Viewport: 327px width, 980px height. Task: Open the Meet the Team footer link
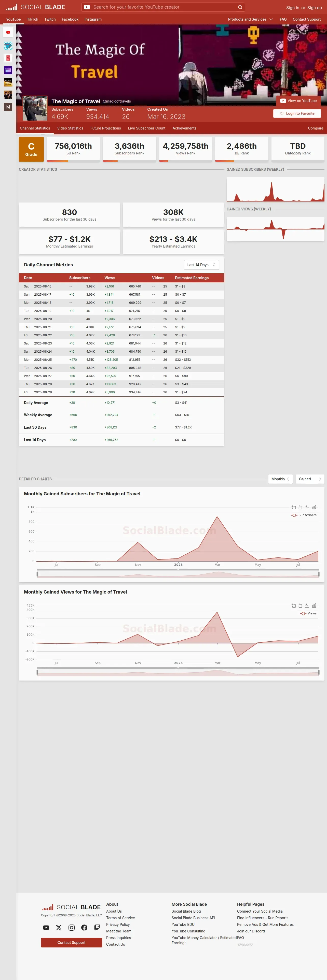[x=119, y=931]
